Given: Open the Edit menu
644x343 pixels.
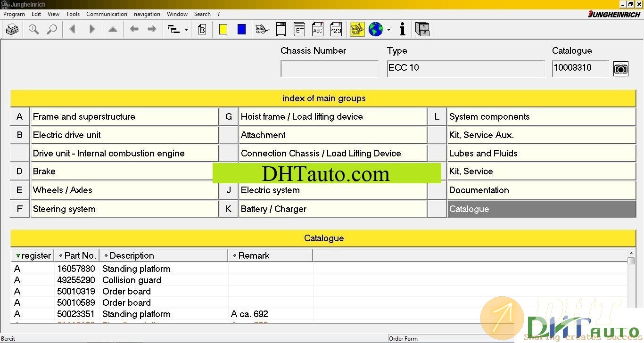Looking at the screenshot, I should [x=36, y=14].
